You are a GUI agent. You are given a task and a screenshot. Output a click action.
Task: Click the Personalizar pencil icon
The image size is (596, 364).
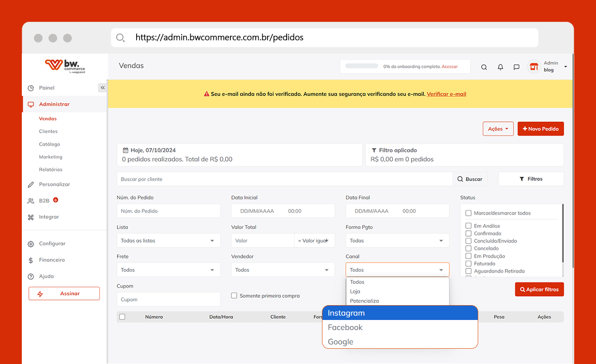[31, 184]
